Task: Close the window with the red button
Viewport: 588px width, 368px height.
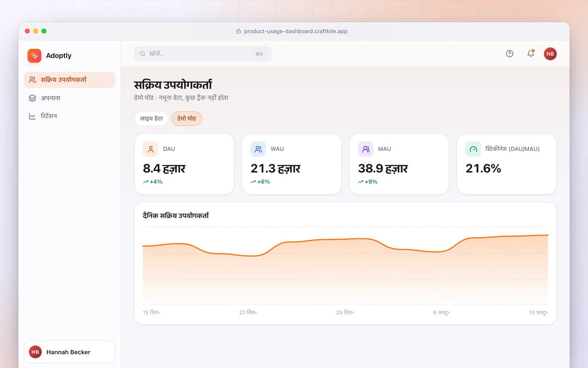Action: [27, 31]
